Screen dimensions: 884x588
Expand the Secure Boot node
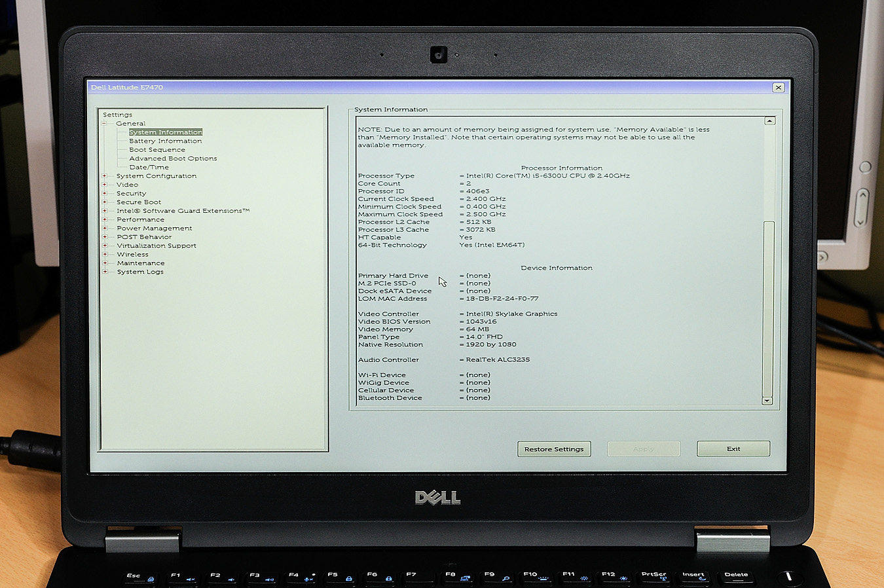point(105,202)
